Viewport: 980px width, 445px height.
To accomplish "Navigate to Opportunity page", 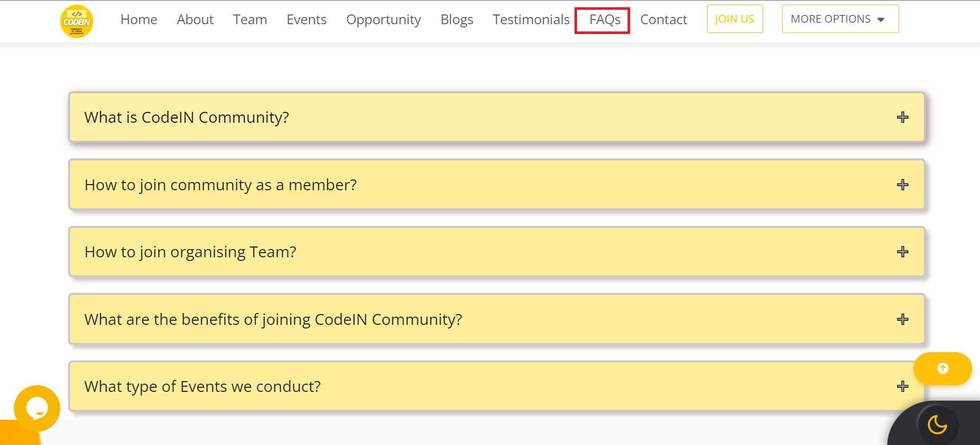I will tap(383, 19).
